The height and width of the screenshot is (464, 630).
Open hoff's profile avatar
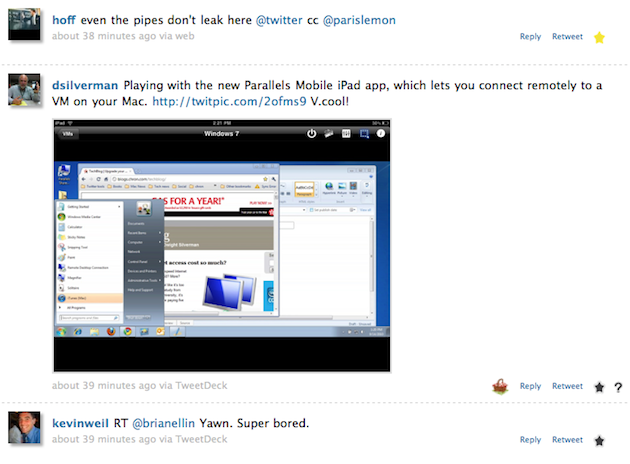coord(24,24)
